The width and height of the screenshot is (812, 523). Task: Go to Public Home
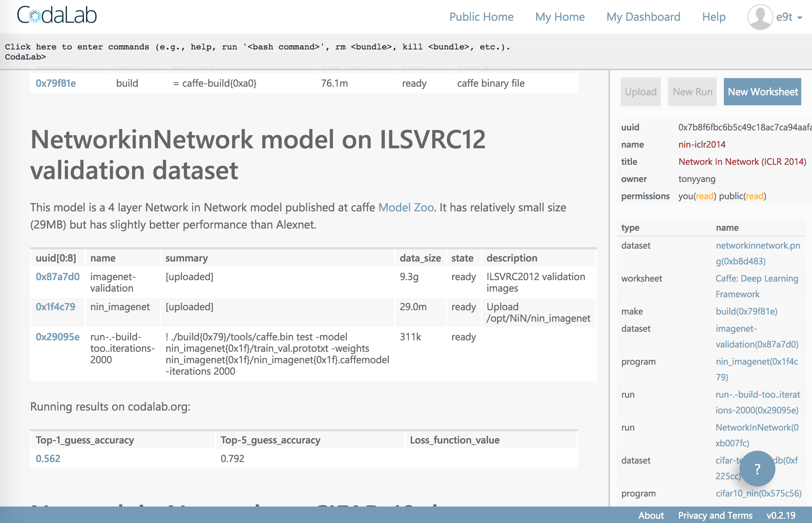[481, 17]
